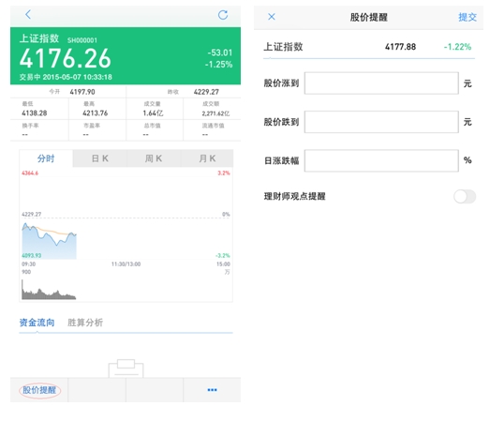Tap the green 4176.26 index header
Screen dimensions: 504x421
click(x=126, y=56)
